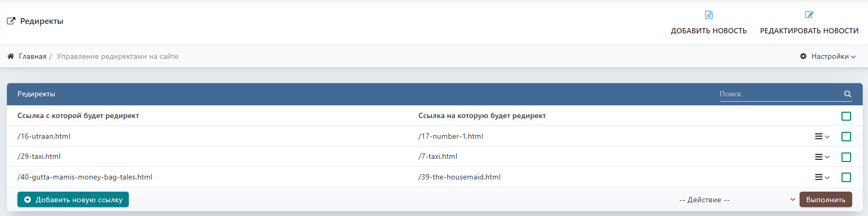The width and height of the screenshot is (868, 216).
Task: Click the Add News document icon
Action: point(708,15)
